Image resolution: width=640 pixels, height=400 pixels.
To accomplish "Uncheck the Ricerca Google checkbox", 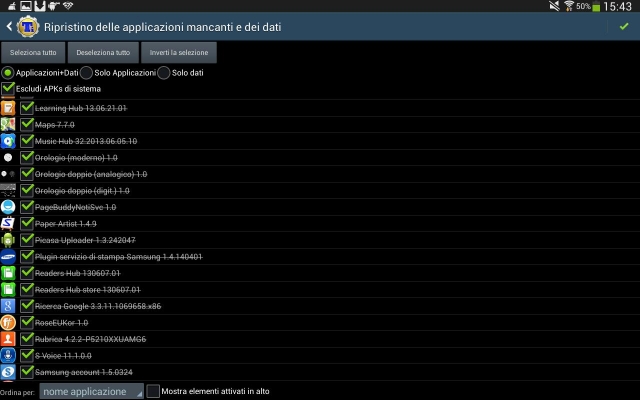I will 27,306.
